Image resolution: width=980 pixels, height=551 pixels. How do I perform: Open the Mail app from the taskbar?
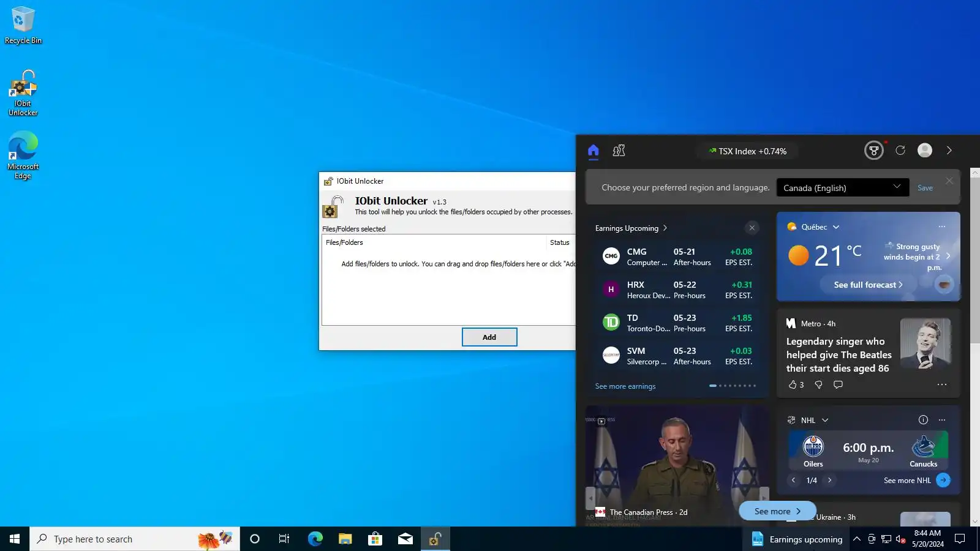[405, 539]
